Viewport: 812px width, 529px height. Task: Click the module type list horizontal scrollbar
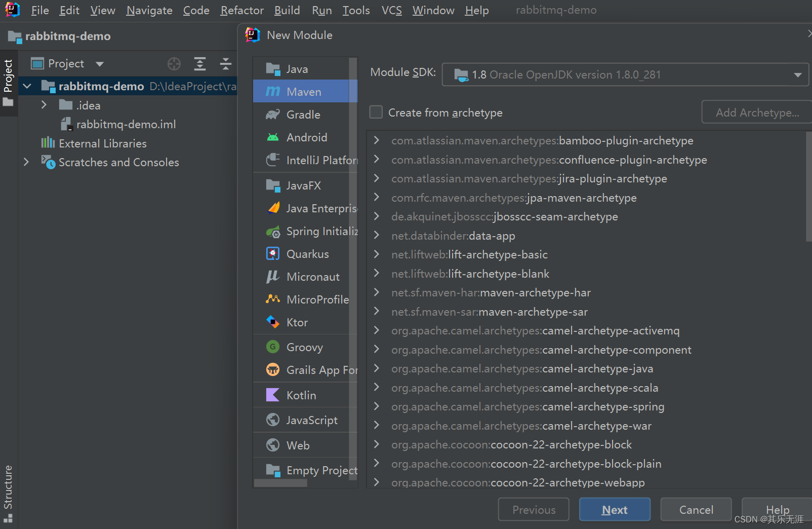[280, 483]
